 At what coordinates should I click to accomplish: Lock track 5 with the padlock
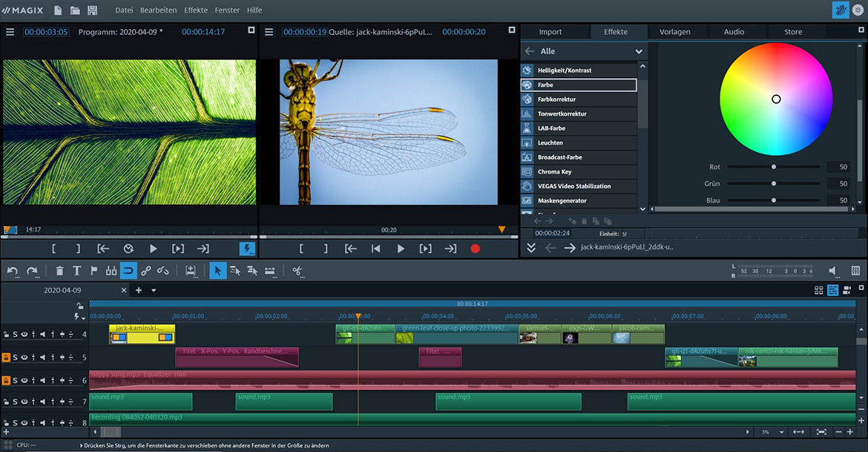pos(6,357)
